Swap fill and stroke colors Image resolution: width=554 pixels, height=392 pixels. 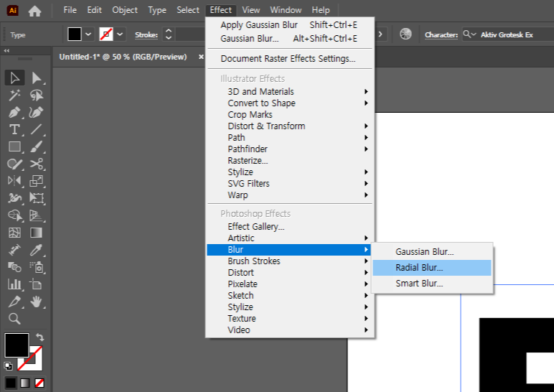[40, 337]
